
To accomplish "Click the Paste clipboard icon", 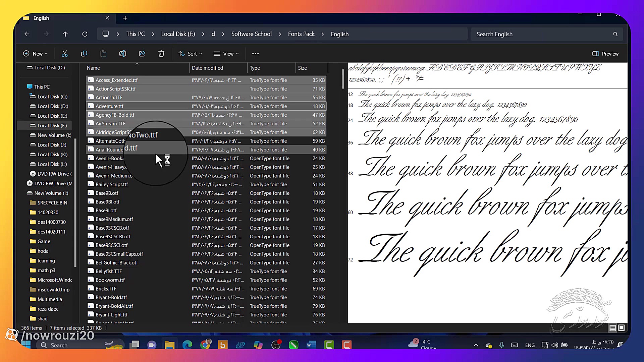I will click(103, 54).
